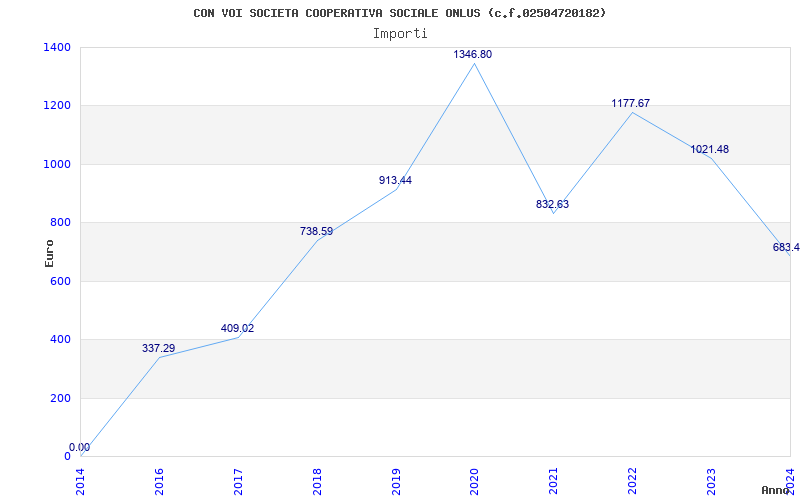This screenshot has height=500, width=800.
Task: Select the 0.00 data label
Action: [80, 447]
